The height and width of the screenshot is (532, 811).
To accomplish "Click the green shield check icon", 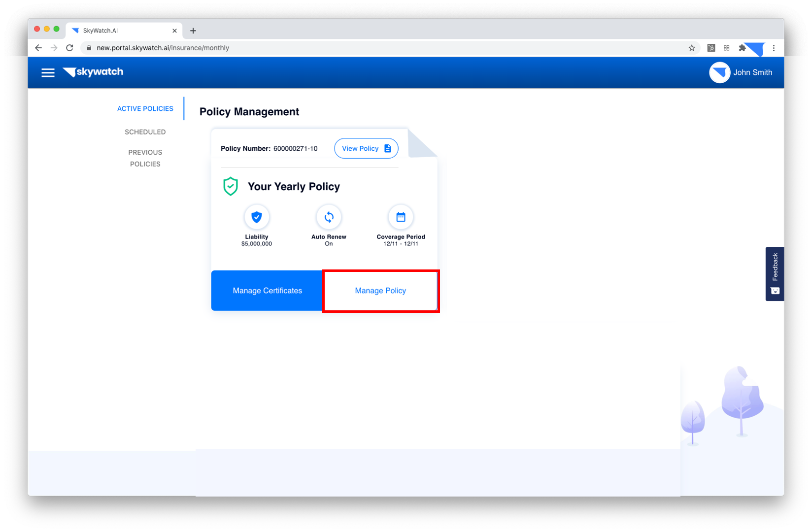I will click(231, 186).
